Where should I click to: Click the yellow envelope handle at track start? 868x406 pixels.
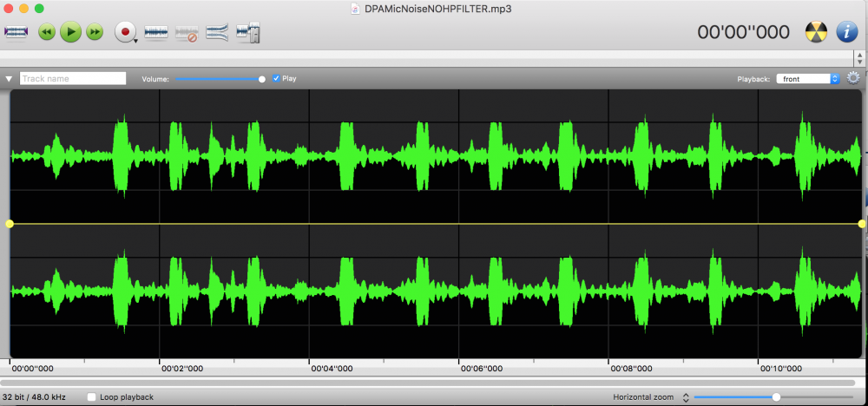(x=10, y=224)
